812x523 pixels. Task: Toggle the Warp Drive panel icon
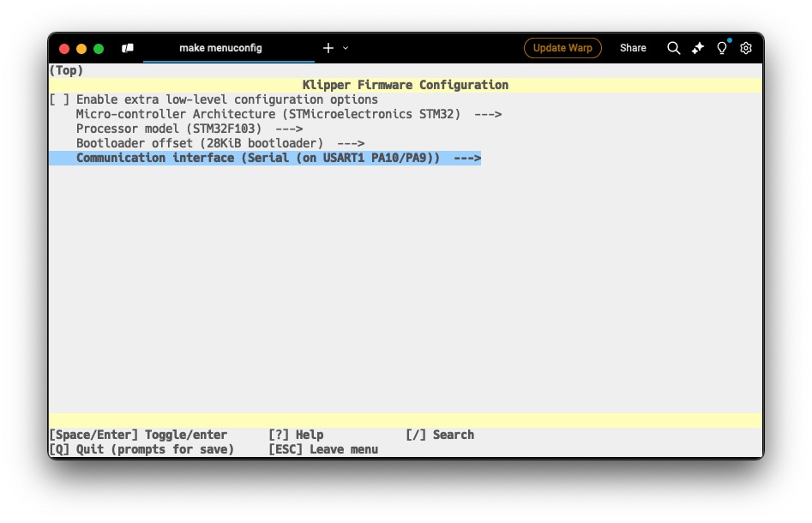[128, 48]
